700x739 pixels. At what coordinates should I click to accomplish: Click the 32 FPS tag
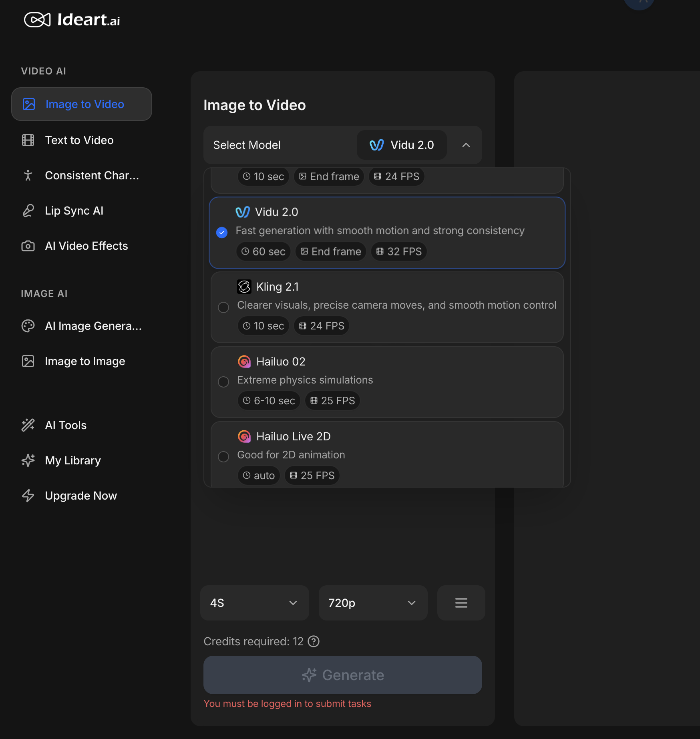point(399,251)
